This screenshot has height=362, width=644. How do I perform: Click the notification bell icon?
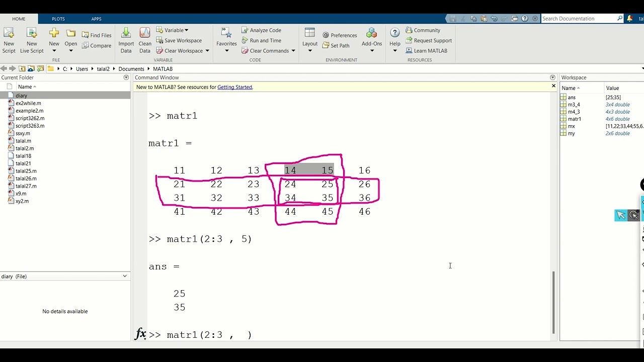click(630, 19)
